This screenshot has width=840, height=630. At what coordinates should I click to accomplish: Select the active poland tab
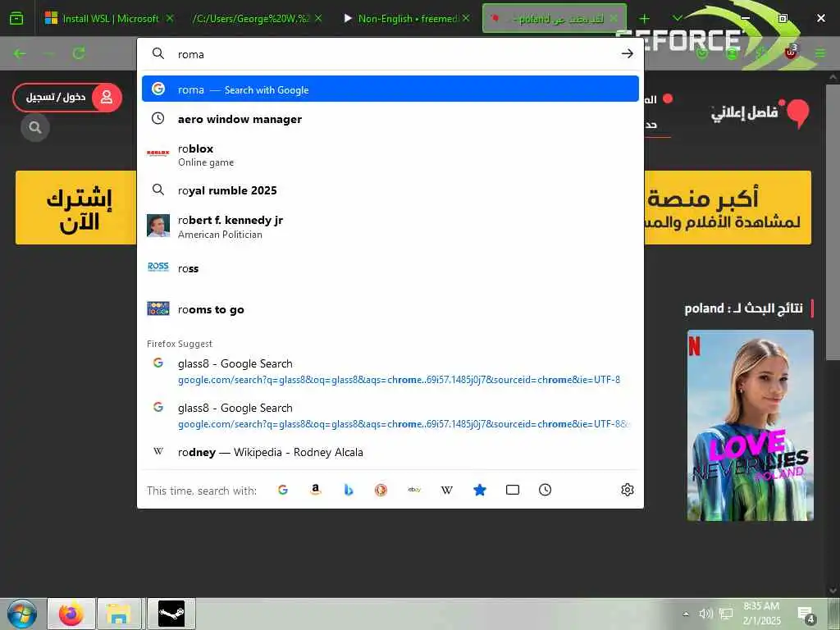(x=555, y=19)
